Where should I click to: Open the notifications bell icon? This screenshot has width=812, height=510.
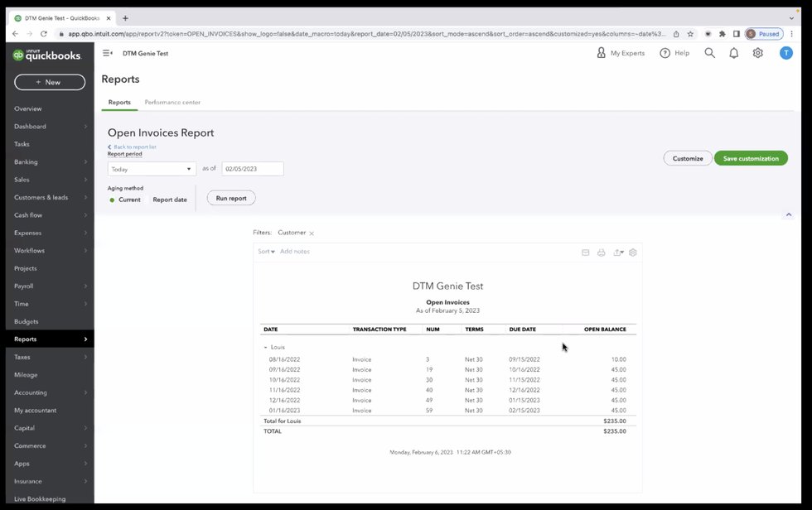tap(733, 53)
